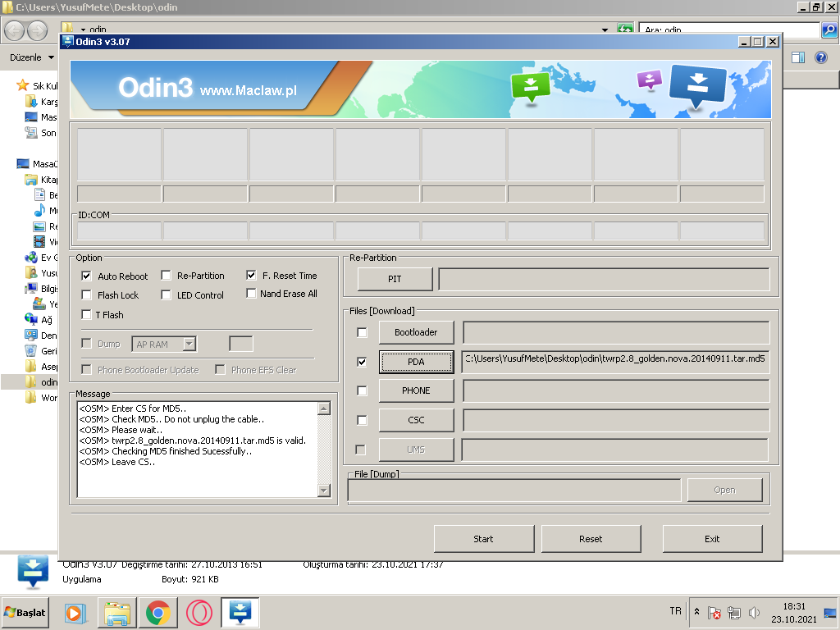Open address bar history dropdown in Explorer
The image size is (840, 630).
tap(605, 30)
